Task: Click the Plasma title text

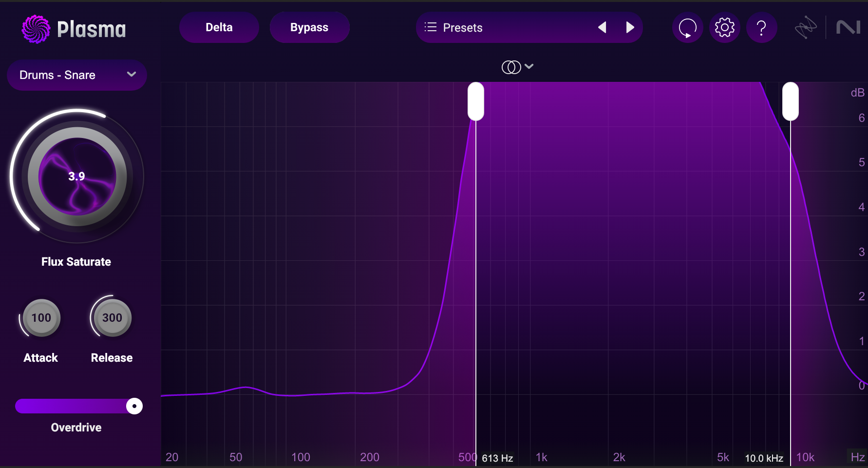Action: [92, 30]
